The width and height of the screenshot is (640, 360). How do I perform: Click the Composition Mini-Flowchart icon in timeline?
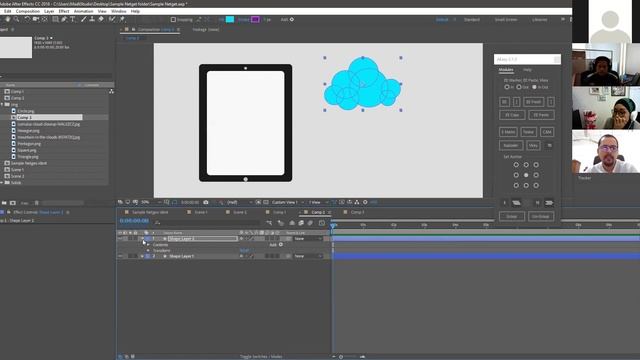pyautogui.click(x=269, y=223)
